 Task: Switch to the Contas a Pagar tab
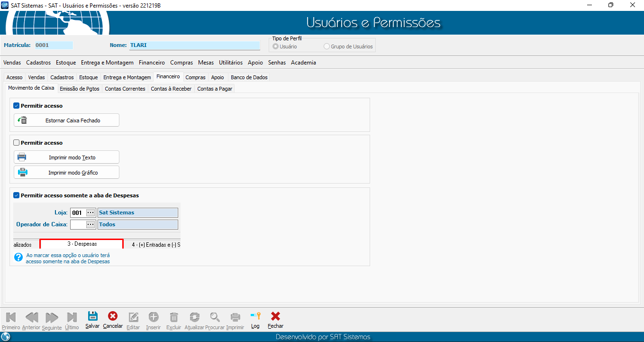click(215, 89)
